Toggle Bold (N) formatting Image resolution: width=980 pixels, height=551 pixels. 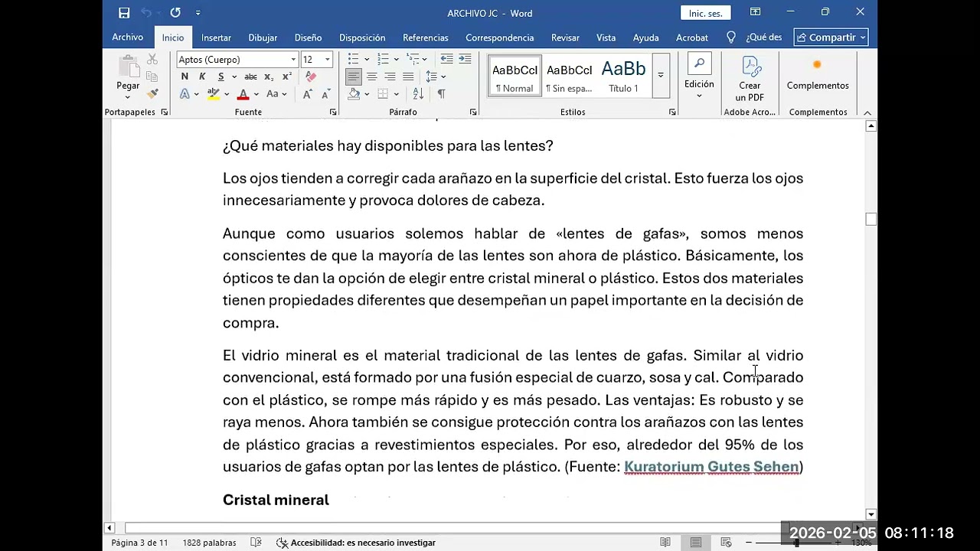click(x=185, y=77)
